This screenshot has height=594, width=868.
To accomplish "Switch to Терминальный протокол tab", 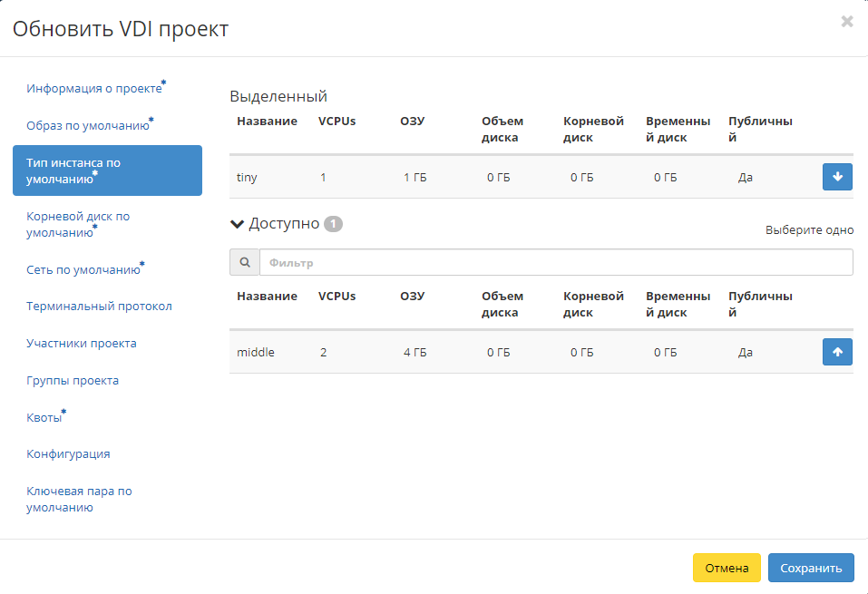I will coord(99,307).
